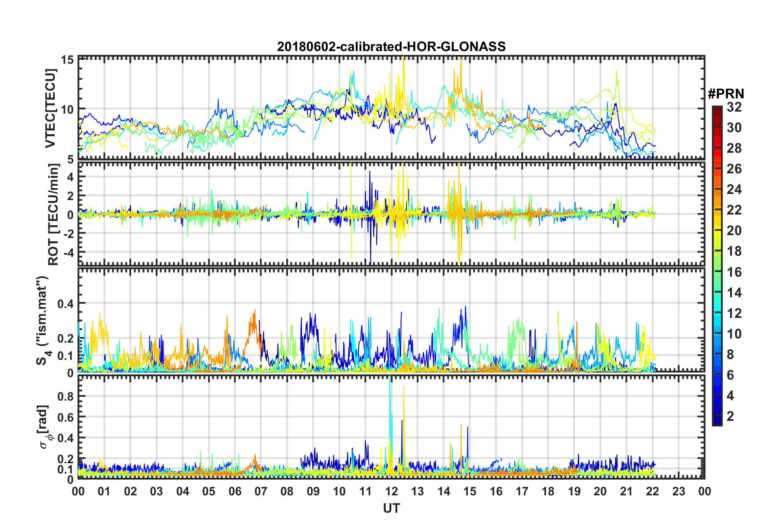Click the "24" label on PRN colorbar
Viewport: 783px width, 532px height.
point(734,189)
